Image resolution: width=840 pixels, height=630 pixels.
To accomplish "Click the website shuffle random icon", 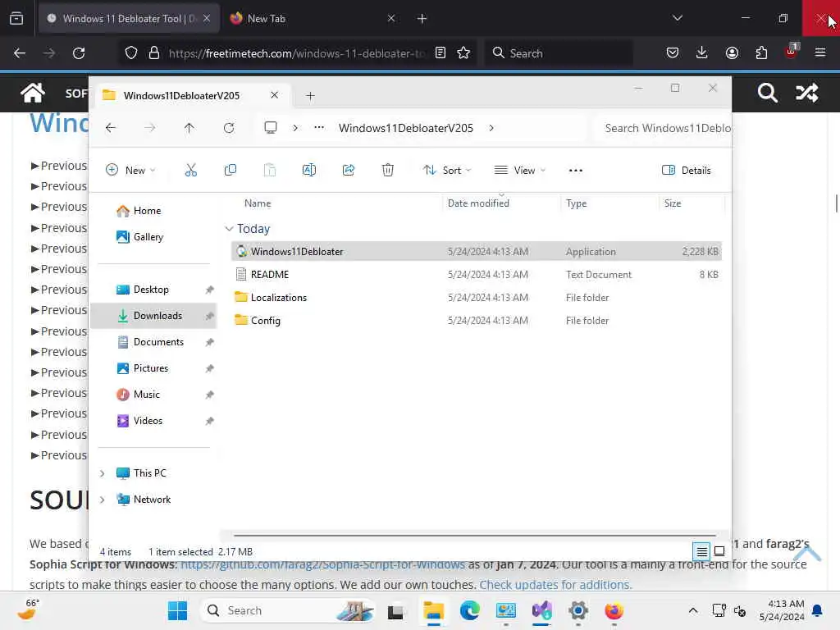I will click(x=806, y=93).
